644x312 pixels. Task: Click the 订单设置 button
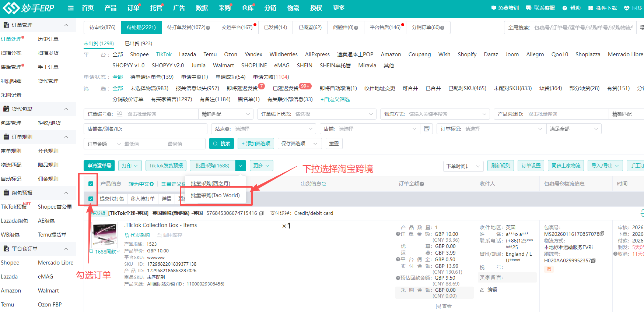coord(531,166)
